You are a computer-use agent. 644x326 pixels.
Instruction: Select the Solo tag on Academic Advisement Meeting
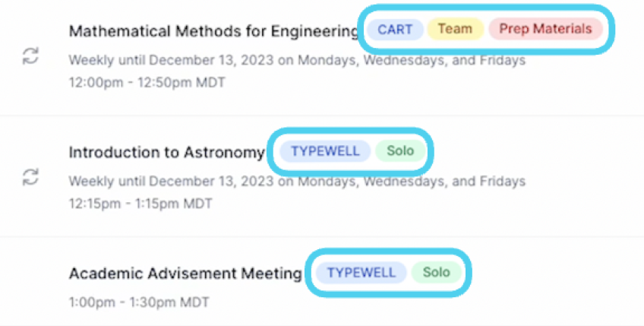pos(437,272)
